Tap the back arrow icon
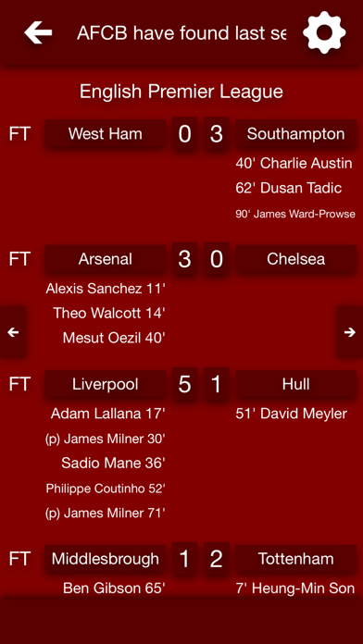 38,32
